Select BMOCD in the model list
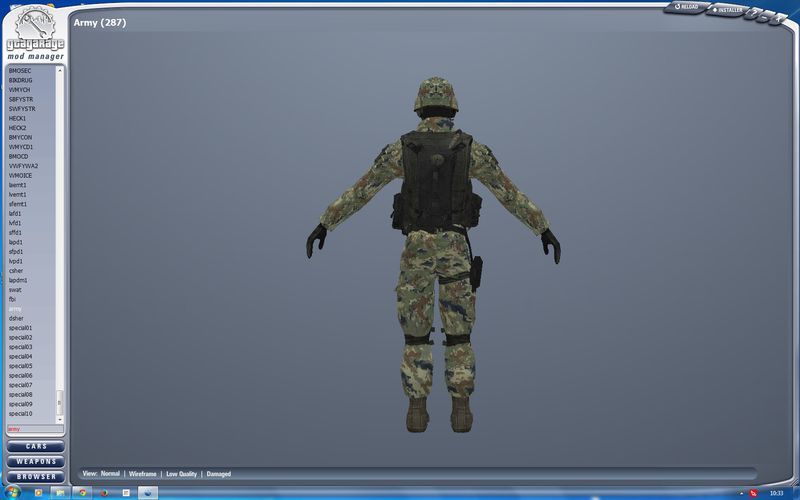 tap(18, 157)
